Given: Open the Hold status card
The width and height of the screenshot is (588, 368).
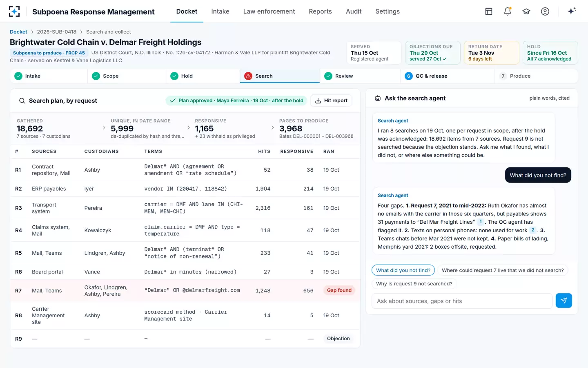Looking at the screenshot, I should point(550,53).
